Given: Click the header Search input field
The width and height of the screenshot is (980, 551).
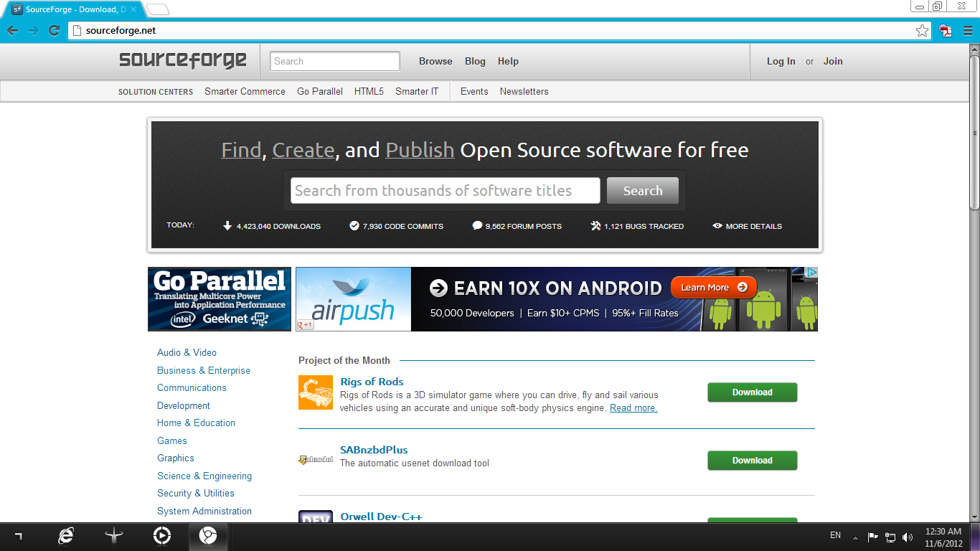Looking at the screenshot, I should pos(335,61).
